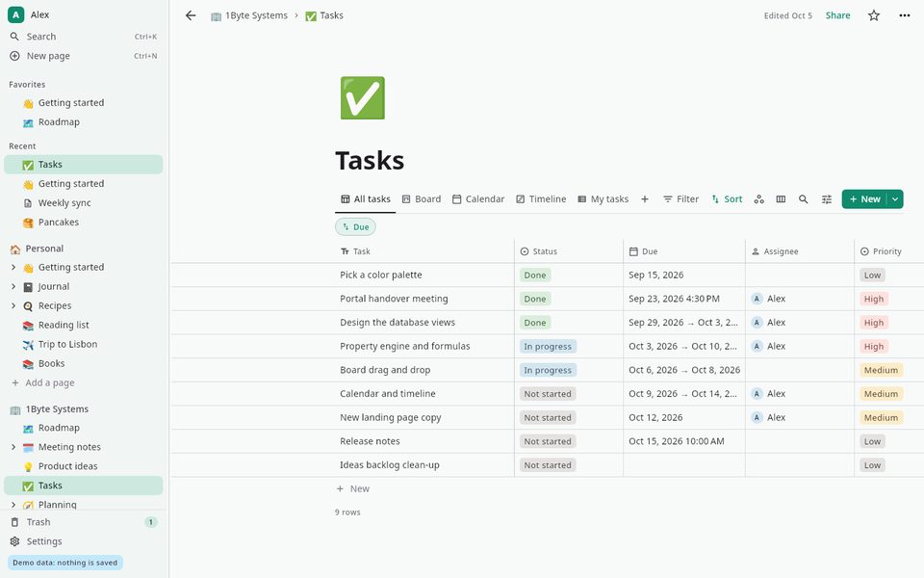Switch to the Board view tab

(422, 199)
